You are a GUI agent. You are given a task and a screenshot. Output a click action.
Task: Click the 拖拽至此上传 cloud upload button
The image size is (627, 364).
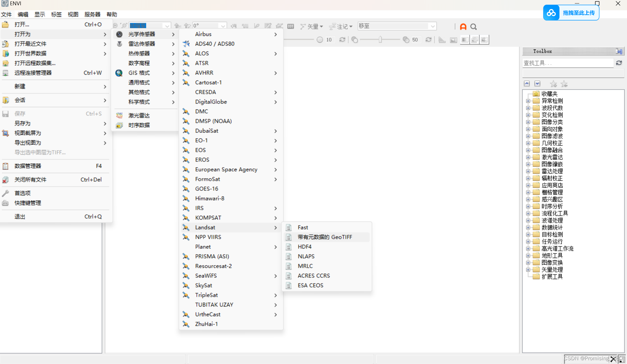[571, 13]
